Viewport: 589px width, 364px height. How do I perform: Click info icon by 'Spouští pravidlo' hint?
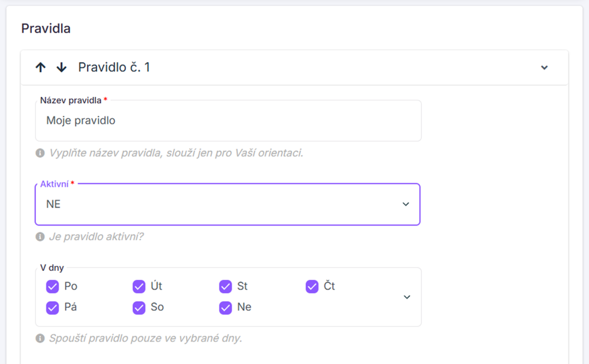40,339
